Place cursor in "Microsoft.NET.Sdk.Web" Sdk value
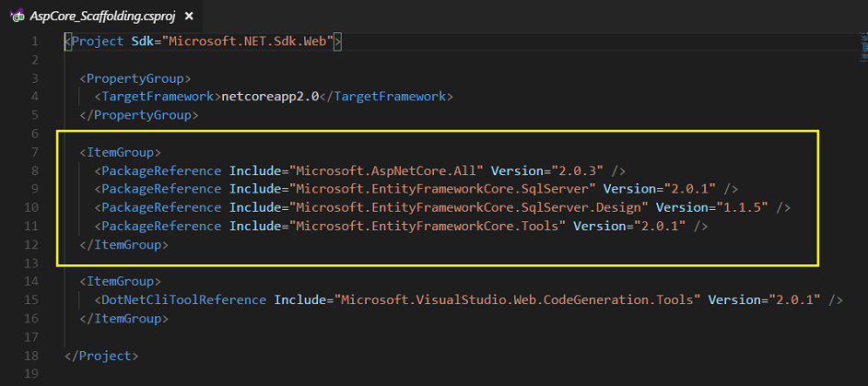Image resolution: width=868 pixels, height=386 pixels. point(248,41)
